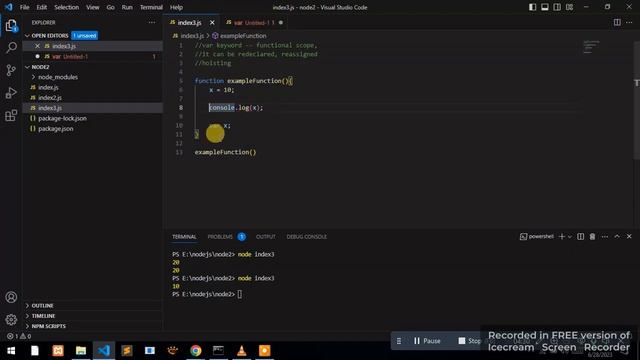Open terminal panel more actions ellipsis
Viewport: 640px width, 360px height.
(x=604, y=237)
